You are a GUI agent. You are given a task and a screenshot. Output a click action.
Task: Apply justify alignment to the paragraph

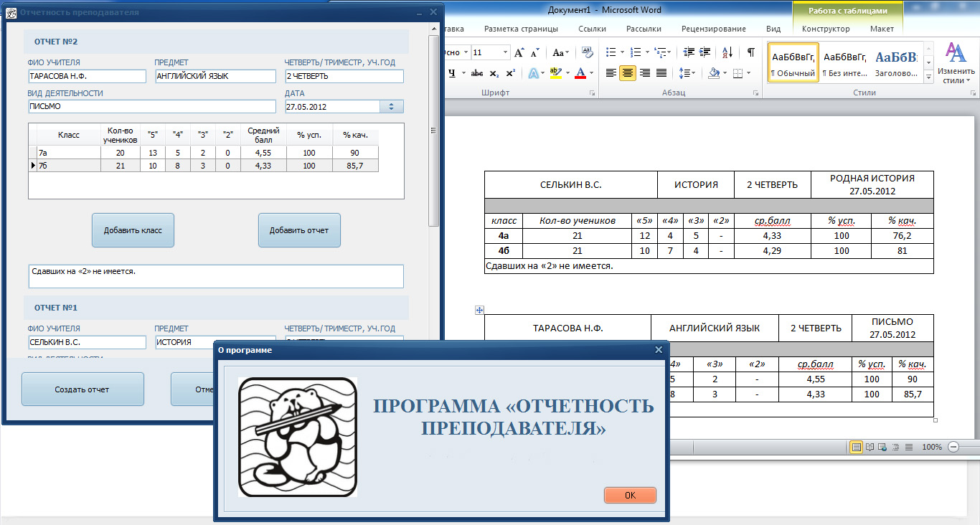[661, 73]
